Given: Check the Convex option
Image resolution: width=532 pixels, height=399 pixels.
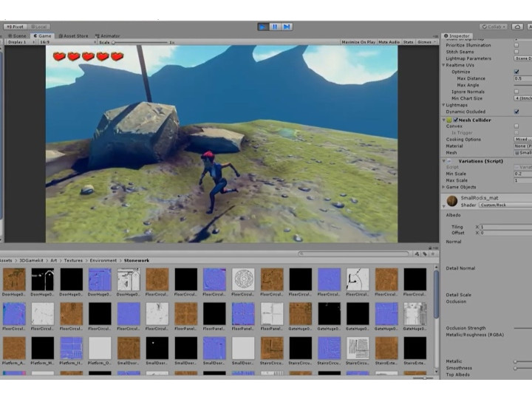Looking at the screenshot, I should point(516,126).
